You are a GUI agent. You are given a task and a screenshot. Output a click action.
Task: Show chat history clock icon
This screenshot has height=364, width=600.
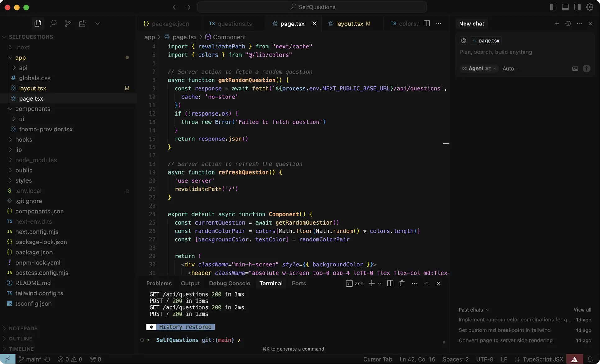click(568, 24)
